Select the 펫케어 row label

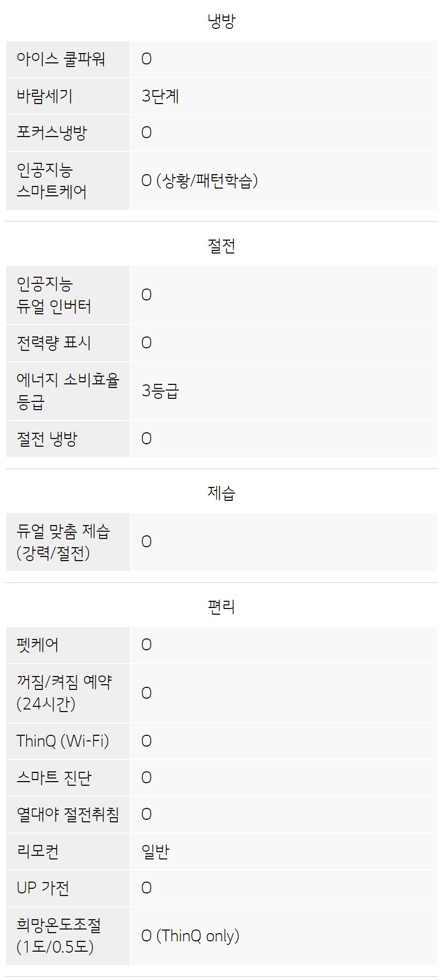[x=38, y=645]
